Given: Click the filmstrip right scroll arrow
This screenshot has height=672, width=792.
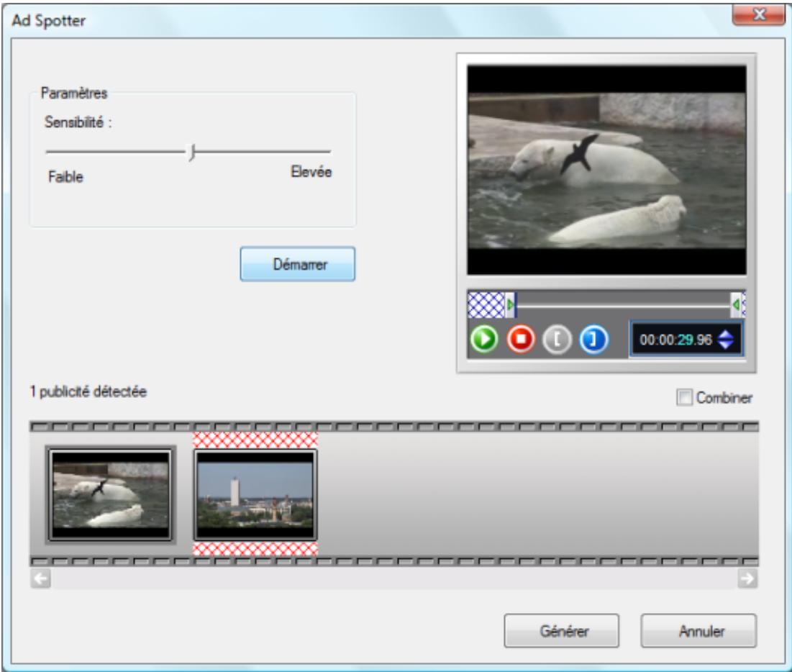Looking at the screenshot, I should click(747, 578).
